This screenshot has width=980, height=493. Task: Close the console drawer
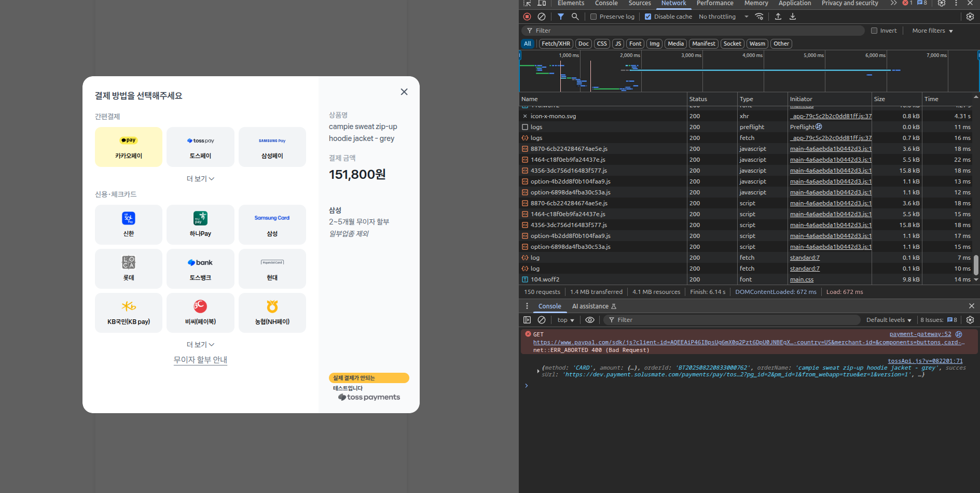point(972,306)
